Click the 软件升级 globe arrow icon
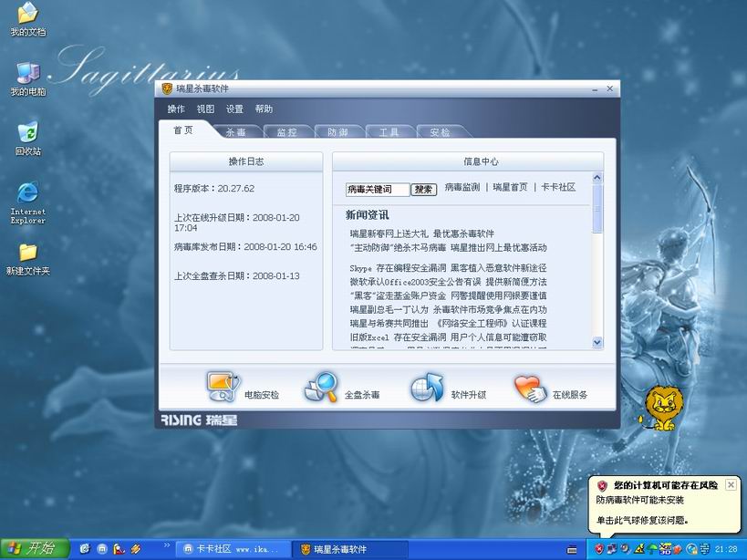This screenshot has height=560, width=747. click(427, 387)
